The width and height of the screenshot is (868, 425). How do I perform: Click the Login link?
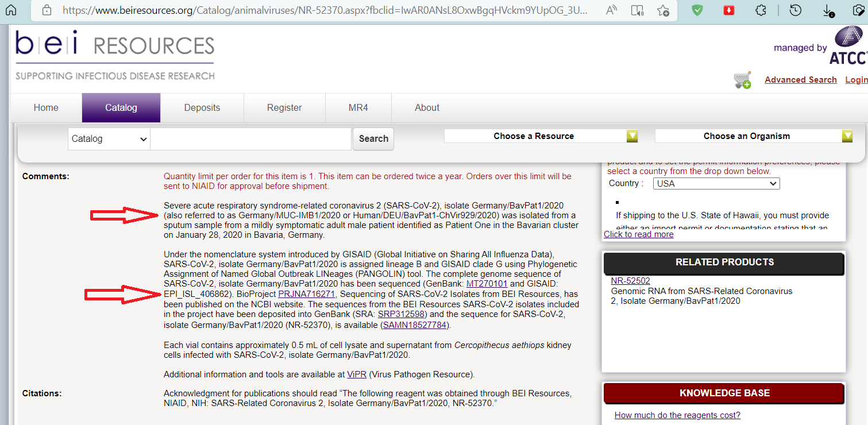[x=857, y=80]
